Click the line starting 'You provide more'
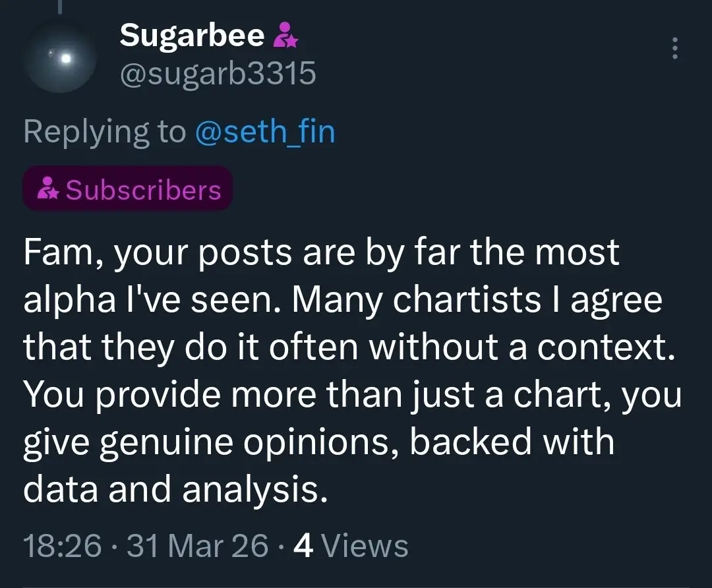Screen dimensions: 712x588 click(x=352, y=395)
